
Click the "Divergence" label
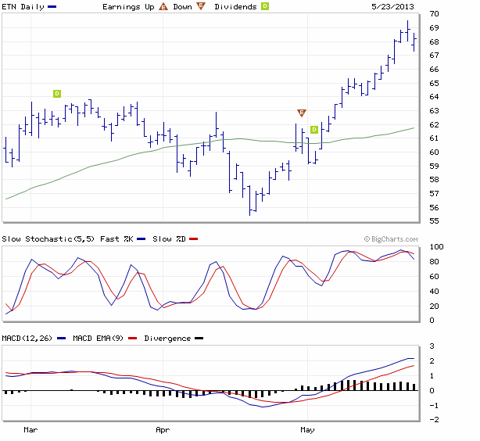coord(167,338)
